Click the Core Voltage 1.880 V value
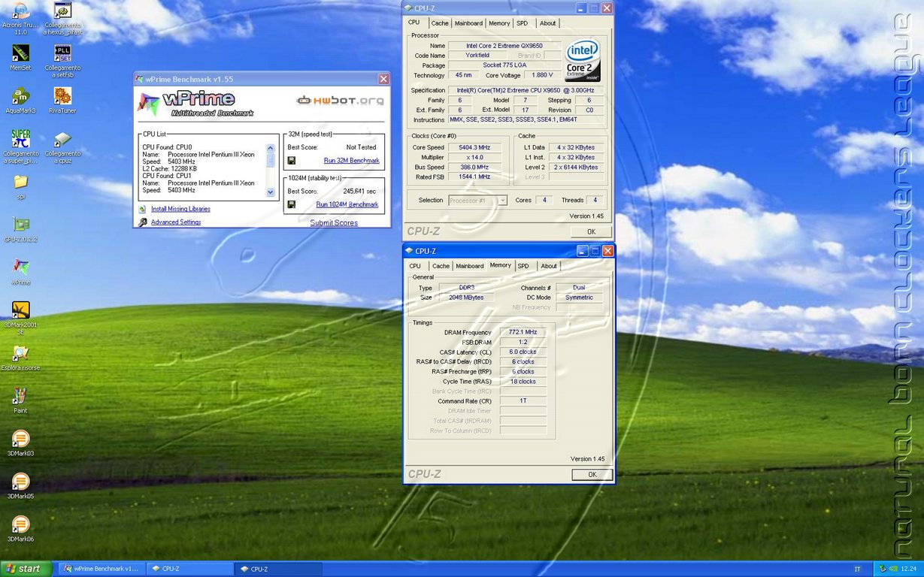This screenshot has width=924, height=577. click(541, 75)
